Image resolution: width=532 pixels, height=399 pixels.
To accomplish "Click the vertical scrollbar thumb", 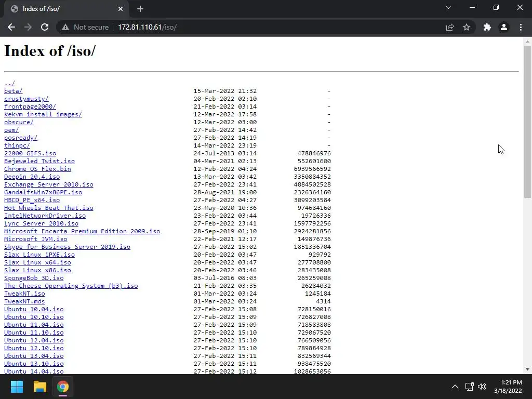I will click(527, 122).
